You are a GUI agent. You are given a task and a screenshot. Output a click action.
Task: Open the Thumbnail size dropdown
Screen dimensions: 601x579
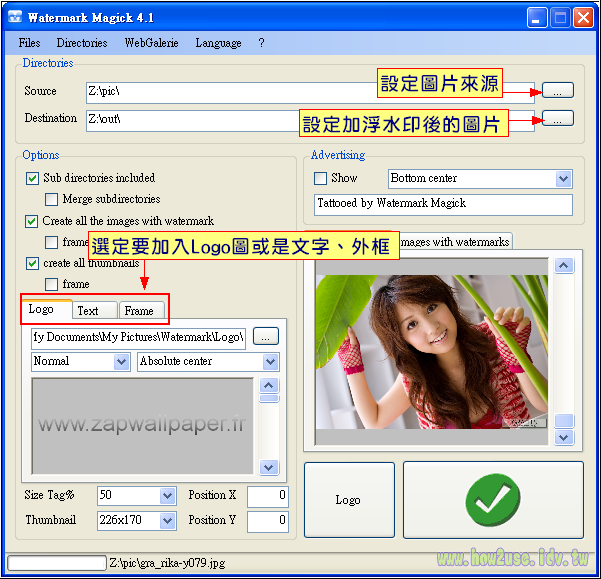click(x=167, y=521)
